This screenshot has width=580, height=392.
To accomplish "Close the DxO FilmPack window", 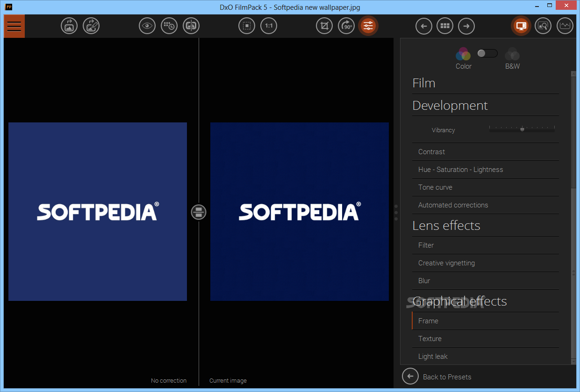I will (565, 6).
